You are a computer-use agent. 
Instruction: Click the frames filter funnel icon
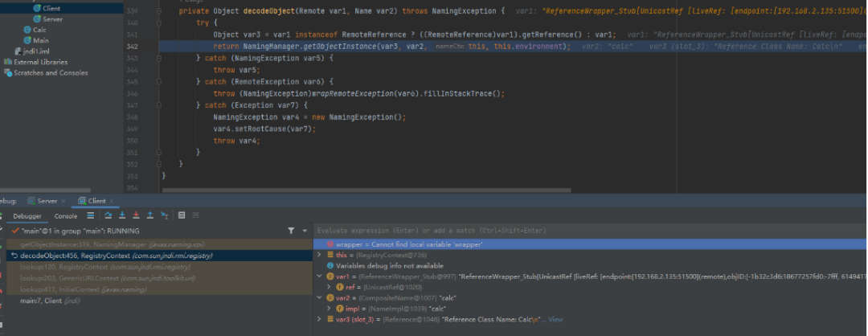coord(291,230)
